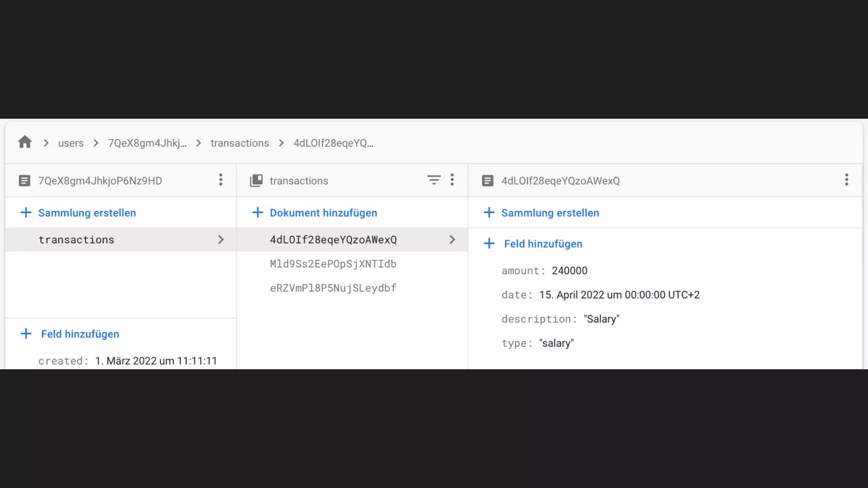Open three-dot menu for transactions collection

tap(452, 180)
